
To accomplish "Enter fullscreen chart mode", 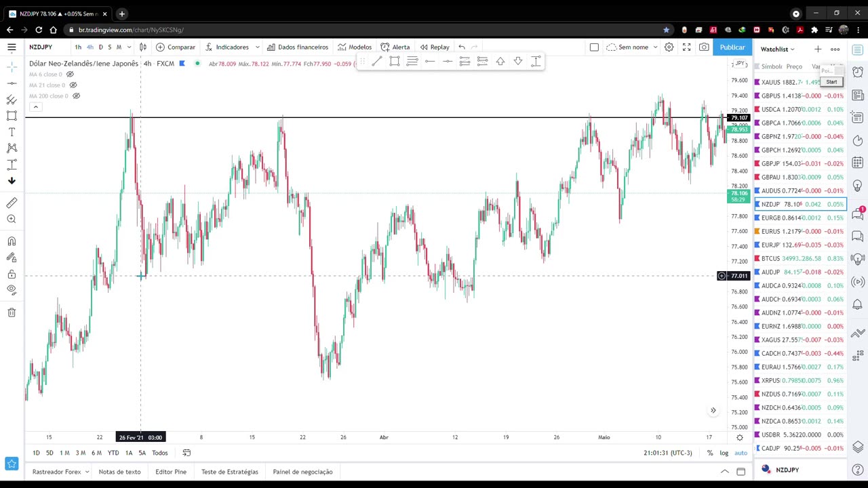I will click(686, 47).
